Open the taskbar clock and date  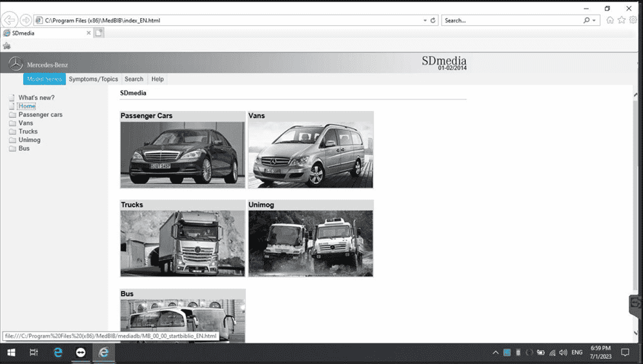[600, 352]
